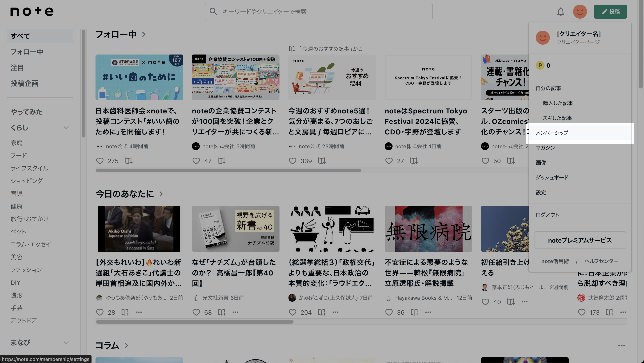Click the search magnifier icon

point(213,11)
